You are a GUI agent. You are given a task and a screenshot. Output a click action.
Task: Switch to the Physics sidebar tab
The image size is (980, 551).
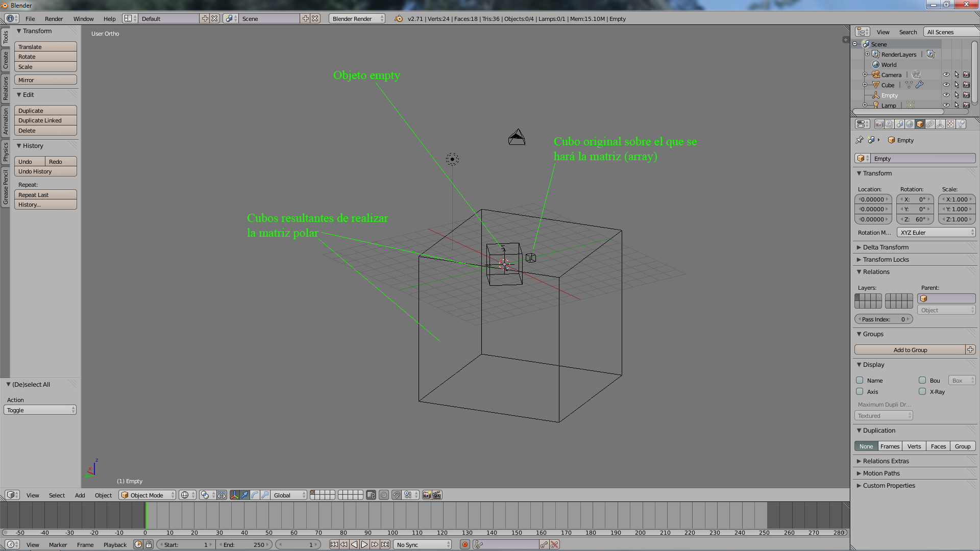[x=6, y=152]
